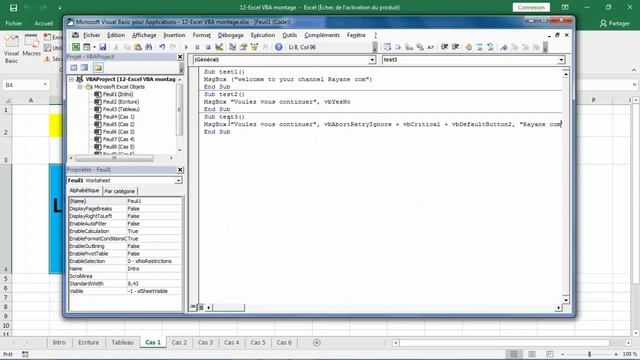Open Properties Window from the toolbar
This screenshot has width=640, height=360.
click(x=244, y=47)
